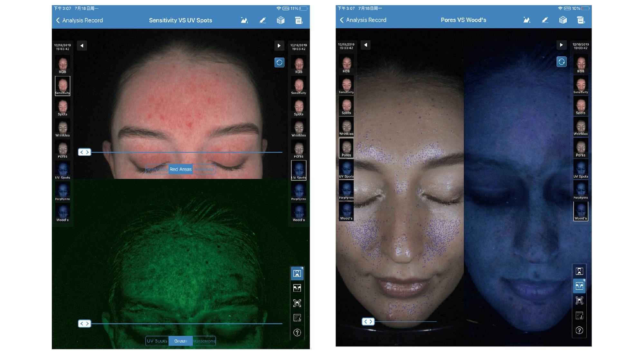Tap the pencil edit icon in Sensitivity VS UV Spots header
644x354 pixels.
(x=263, y=21)
